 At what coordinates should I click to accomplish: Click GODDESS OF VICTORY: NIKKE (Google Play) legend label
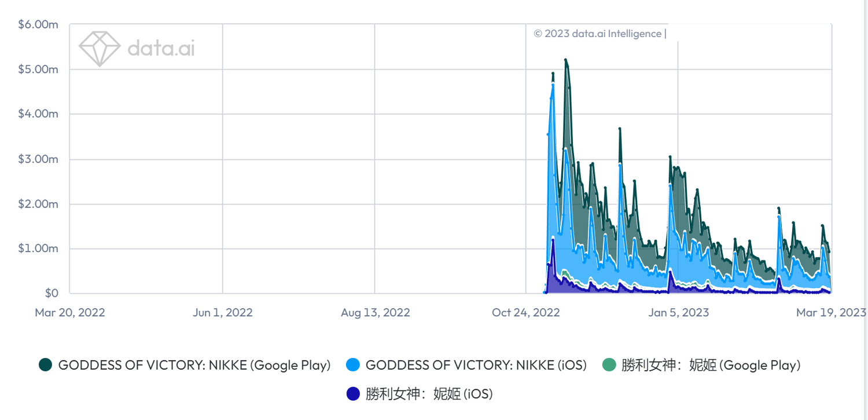tap(194, 365)
